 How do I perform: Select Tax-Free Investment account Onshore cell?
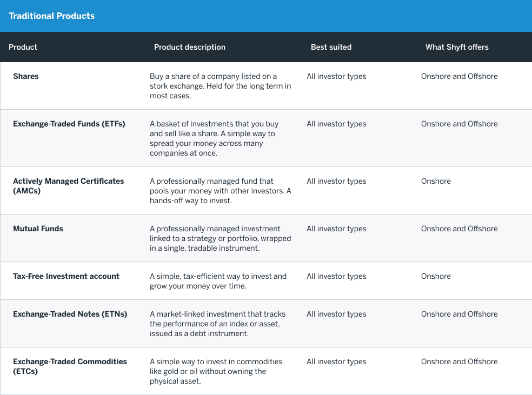coord(436,276)
